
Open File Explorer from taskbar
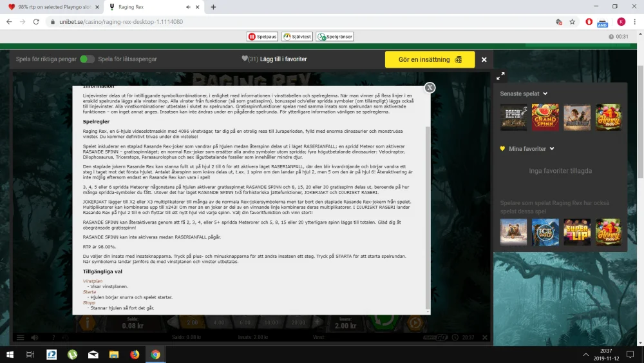point(114,355)
